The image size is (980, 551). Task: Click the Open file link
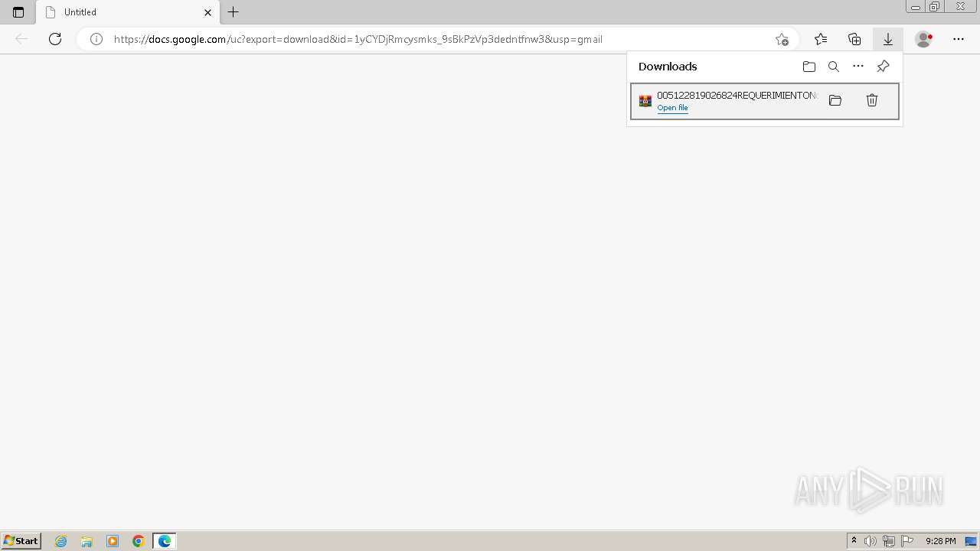pos(672,108)
